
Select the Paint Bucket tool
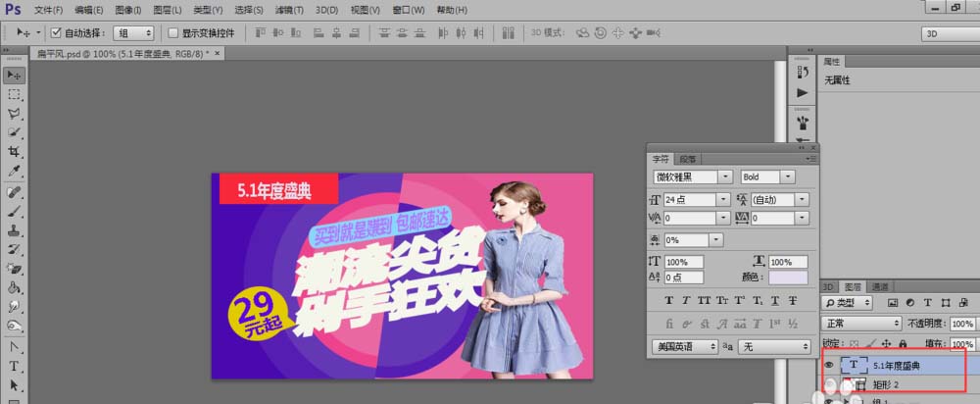[x=14, y=288]
